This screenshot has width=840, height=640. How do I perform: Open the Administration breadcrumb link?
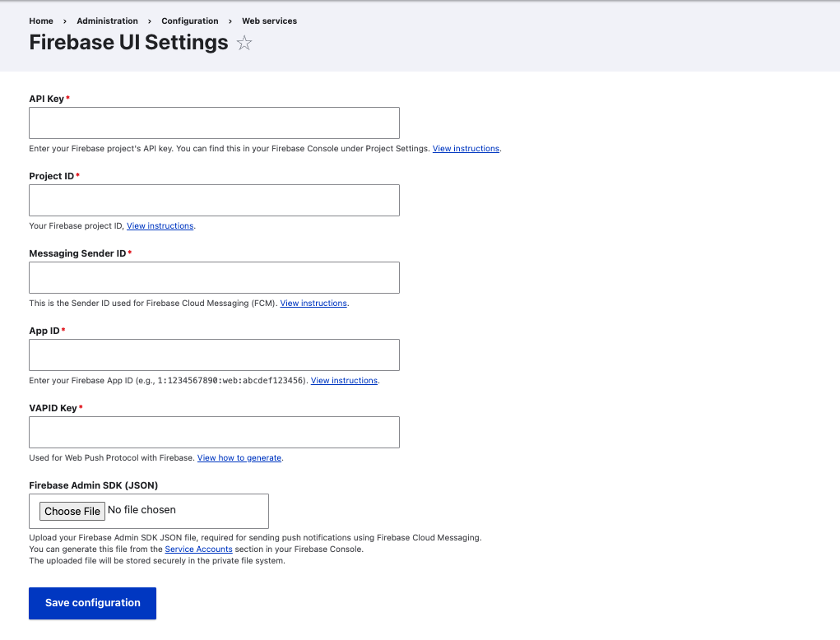107,21
